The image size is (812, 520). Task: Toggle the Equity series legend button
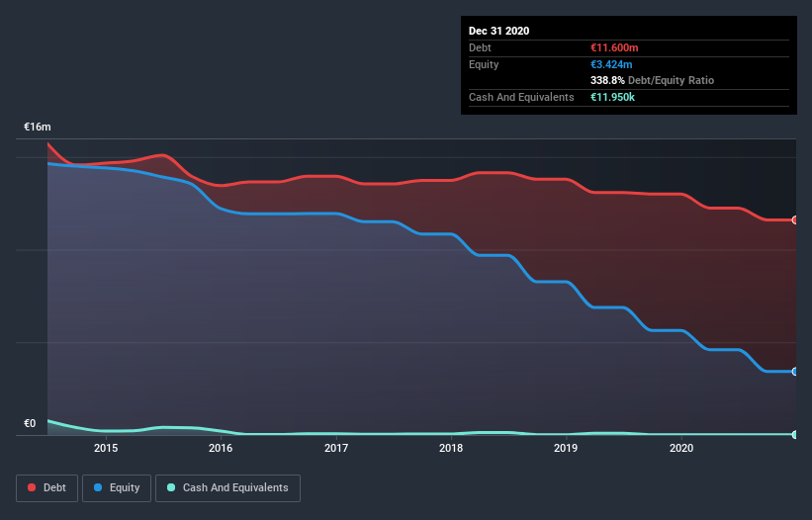click(x=117, y=488)
